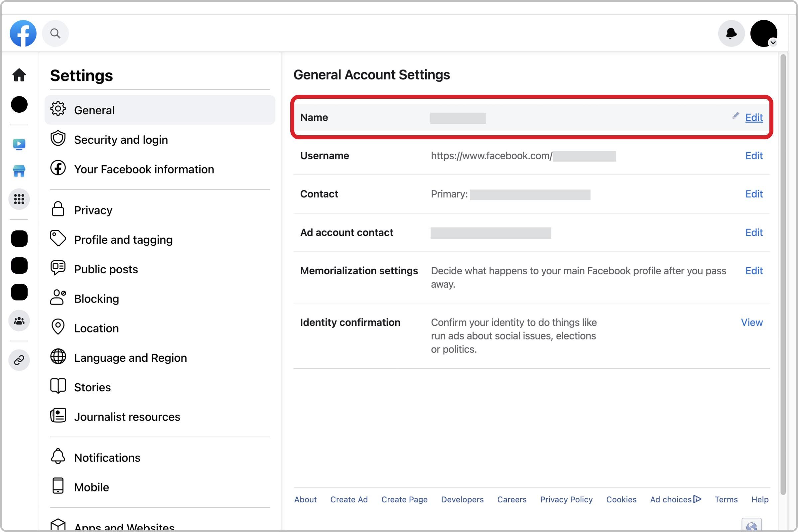Open the Create Page footer link
798x532 pixels.
[404, 500]
